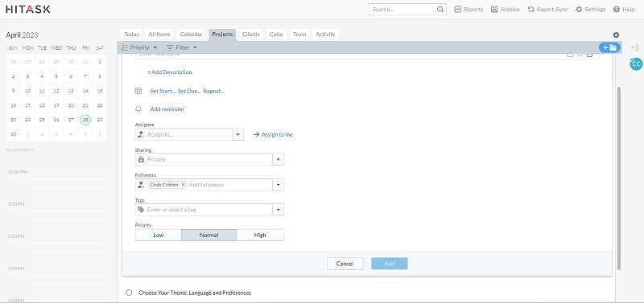The width and height of the screenshot is (644, 303).
Task: Open Reports from the top bar
Action: (469, 10)
